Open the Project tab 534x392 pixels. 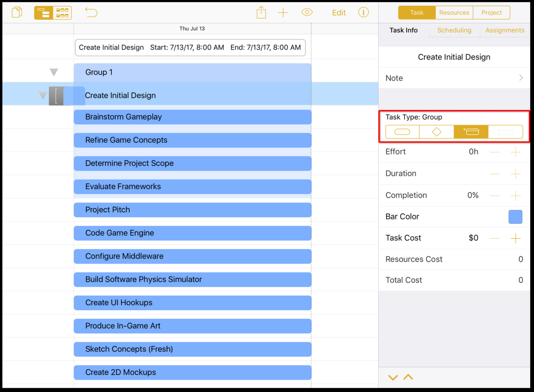pos(491,12)
